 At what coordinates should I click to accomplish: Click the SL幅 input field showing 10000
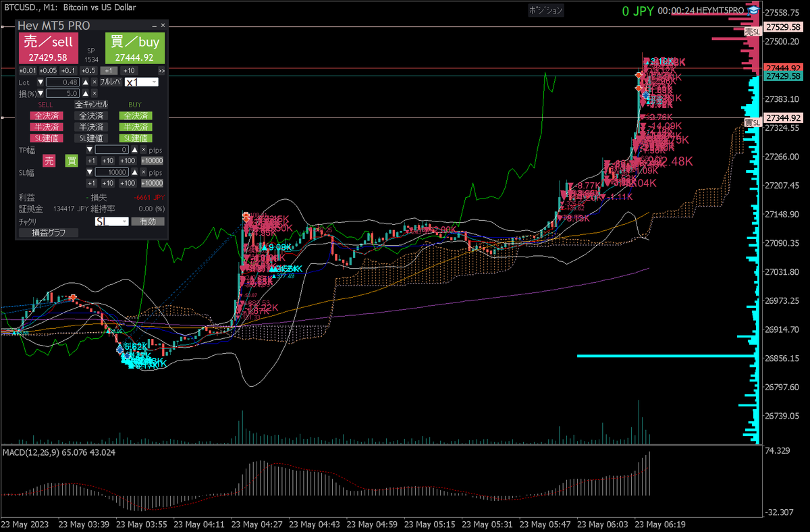(111, 172)
